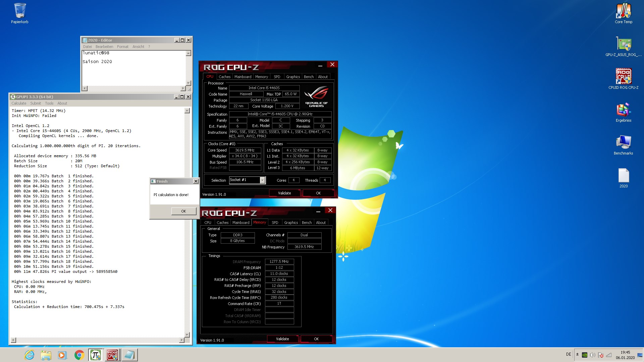Open the network signal tray icon
The image size is (644, 362).
(609, 355)
